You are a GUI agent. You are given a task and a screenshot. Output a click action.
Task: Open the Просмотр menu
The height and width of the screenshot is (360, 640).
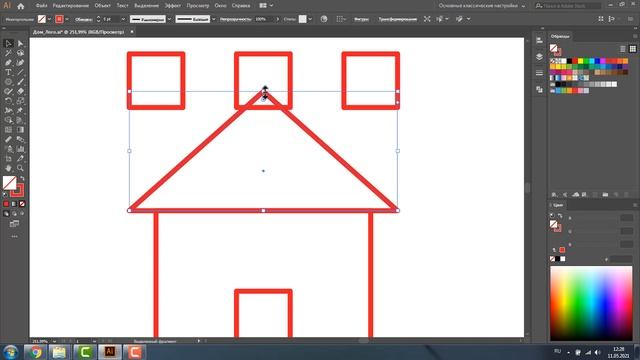pos(198,6)
